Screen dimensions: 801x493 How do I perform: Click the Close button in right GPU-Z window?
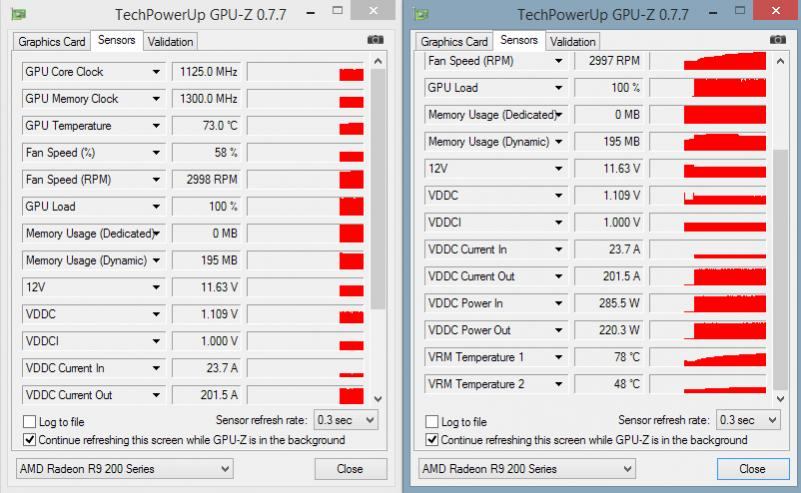pos(753,469)
